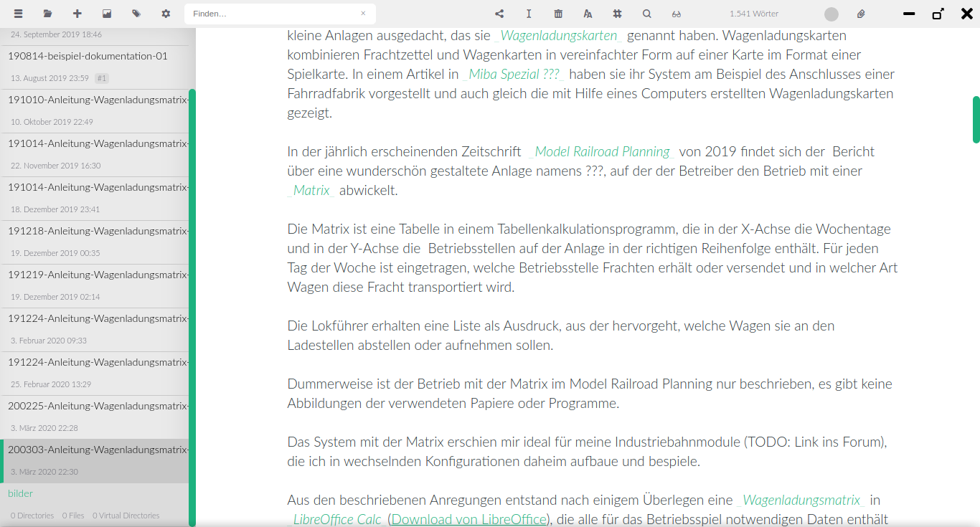980x527 pixels.
Task: Open the 190814-beispiel-dokumentation-01 file
Action: click(88, 56)
